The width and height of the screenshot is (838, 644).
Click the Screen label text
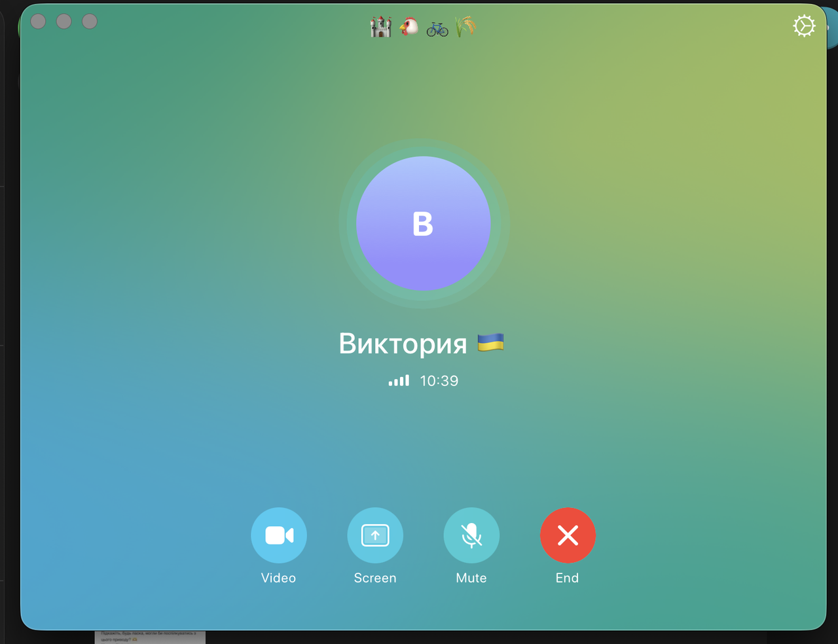coord(375,578)
